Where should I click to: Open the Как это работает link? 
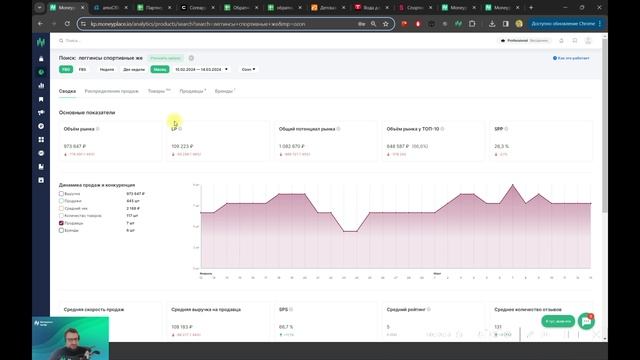coord(571,58)
